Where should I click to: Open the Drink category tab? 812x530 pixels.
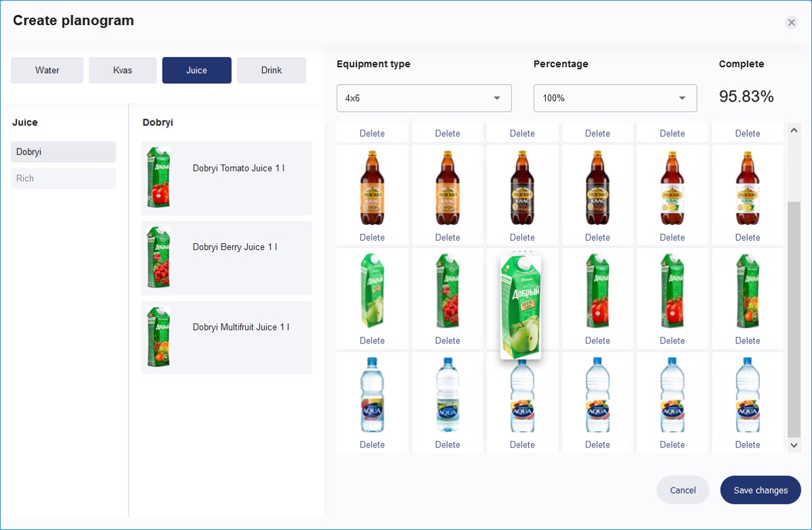(x=271, y=70)
